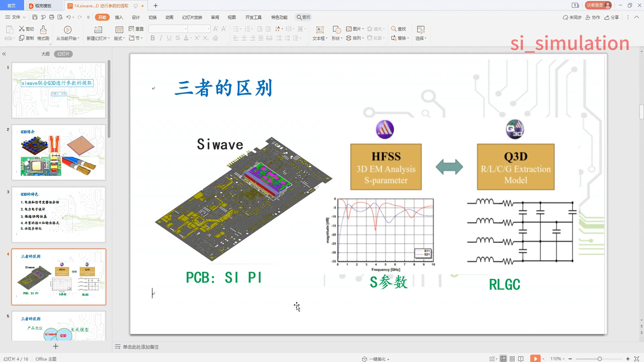Open the 110% zoom level dropdown
The image size is (644, 362).
tap(557, 359)
